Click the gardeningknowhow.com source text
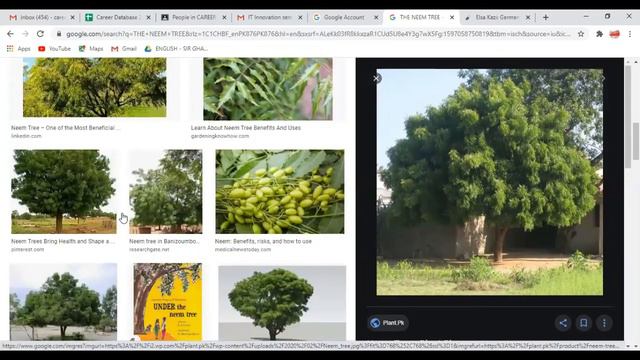 click(x=220, y=136)
